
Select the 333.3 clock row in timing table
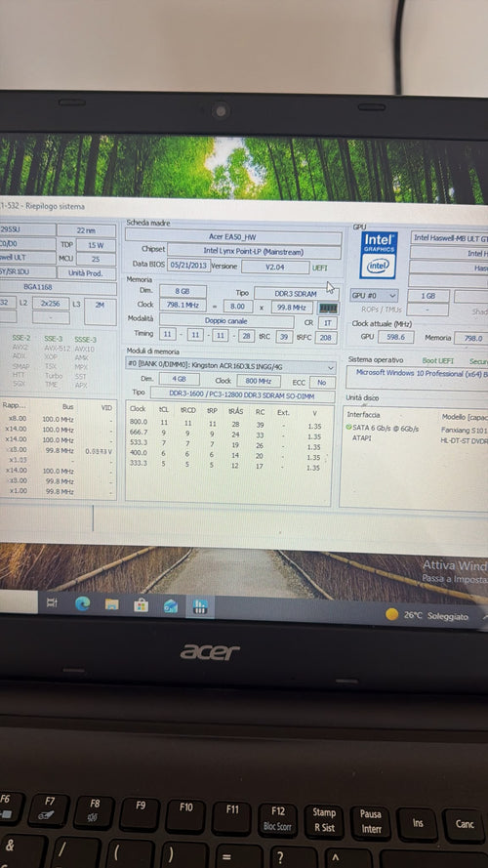pyautogui.click(x=229, y=464)
